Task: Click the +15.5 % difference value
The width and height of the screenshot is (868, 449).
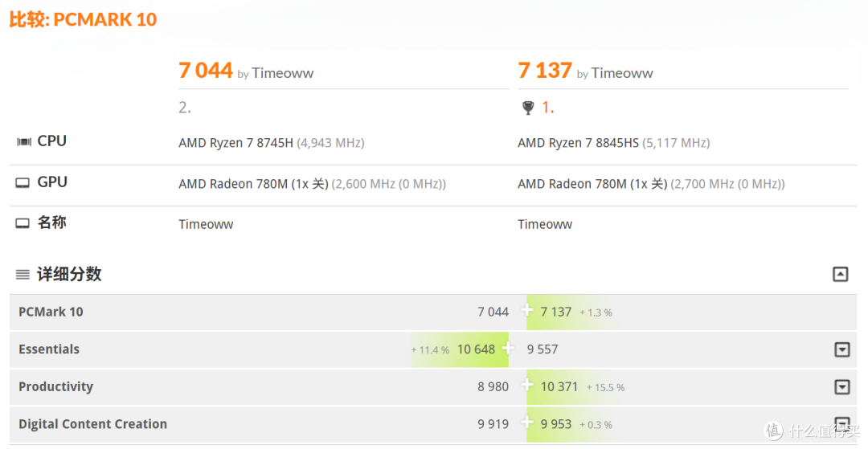Action: click(606, 388)
